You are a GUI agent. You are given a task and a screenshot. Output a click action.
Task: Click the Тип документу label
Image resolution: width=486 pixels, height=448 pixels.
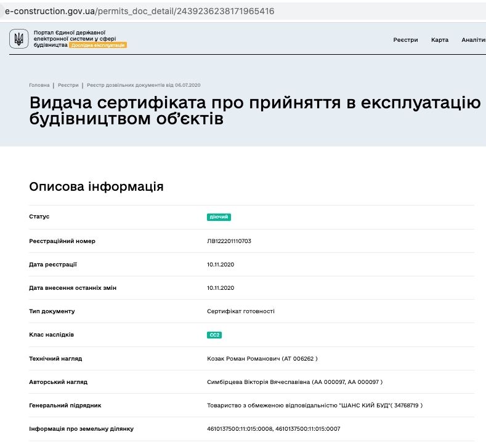52,311
